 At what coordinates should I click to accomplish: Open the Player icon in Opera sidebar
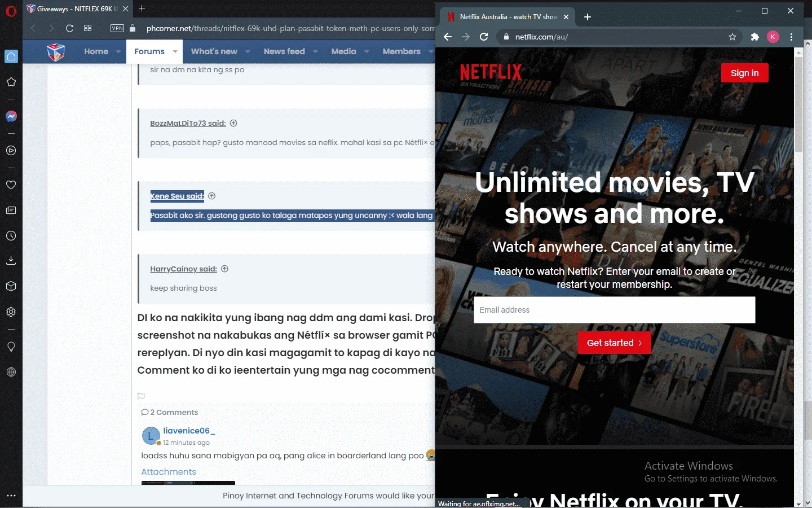click(x=11, y=151)
